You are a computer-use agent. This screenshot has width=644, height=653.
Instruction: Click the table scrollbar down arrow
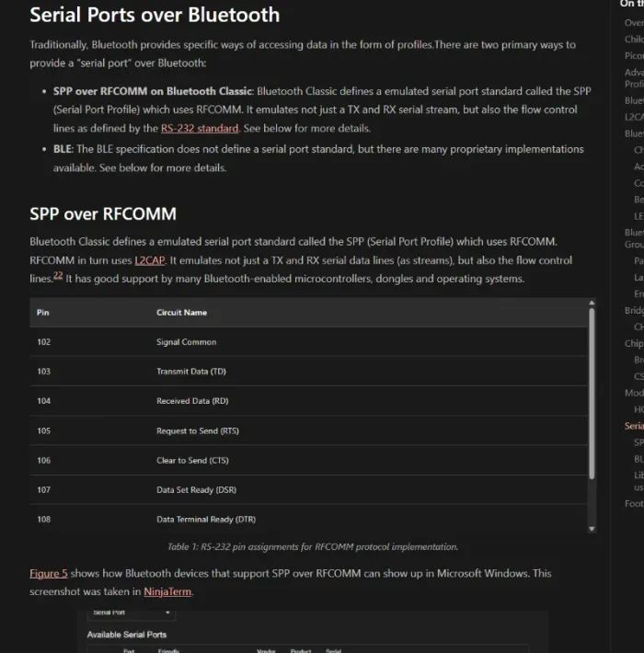591,529
